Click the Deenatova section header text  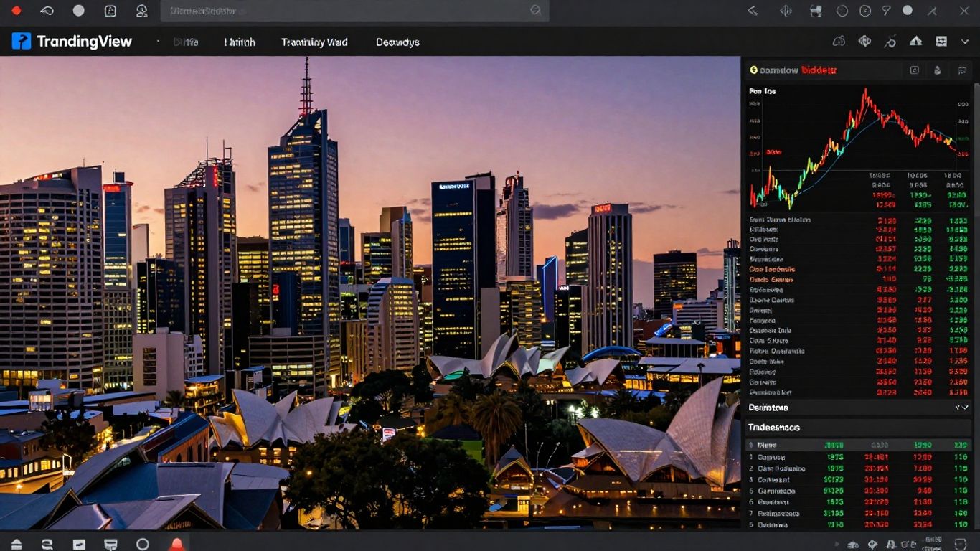click(768, 408)
